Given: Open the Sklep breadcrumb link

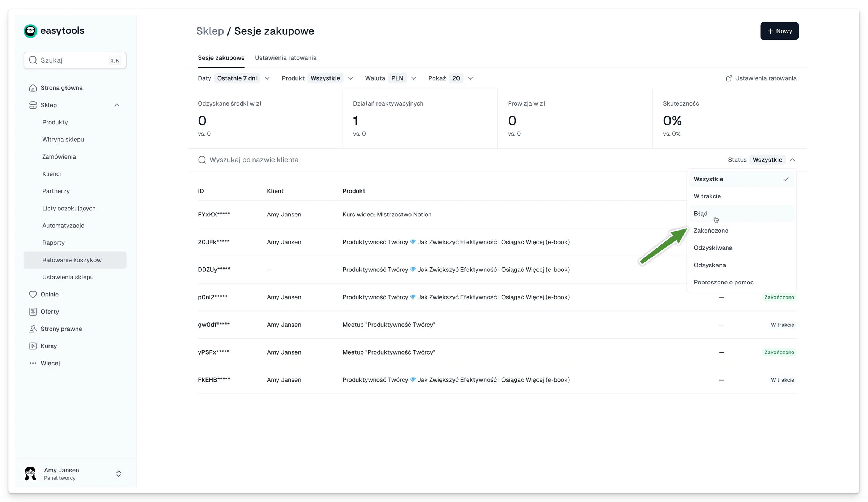Looking at the screenshot, I should click(x=210, y=31).
